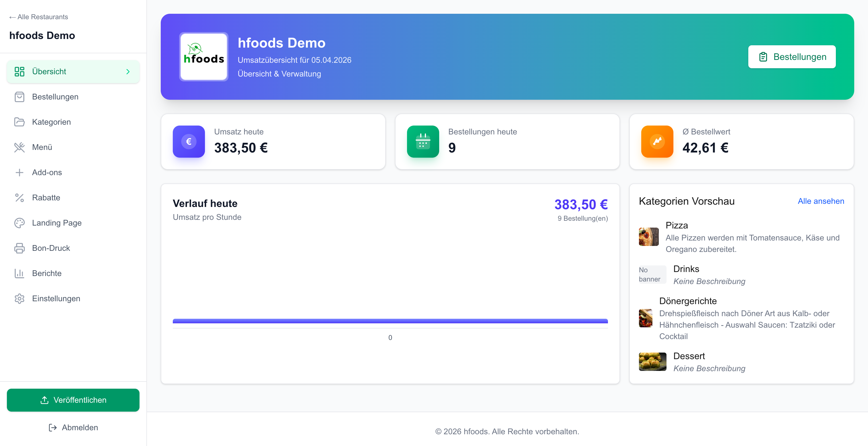This screenshot has height=446, width=868.
Task: Go back via Alle Restaurants link
Action: tap(38, 17)
